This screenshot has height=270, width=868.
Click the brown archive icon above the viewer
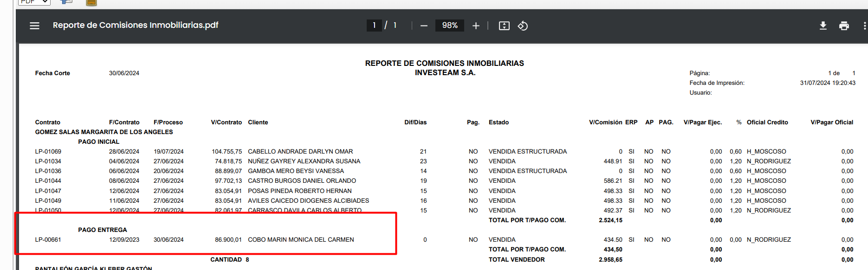(x=91, y=2)
